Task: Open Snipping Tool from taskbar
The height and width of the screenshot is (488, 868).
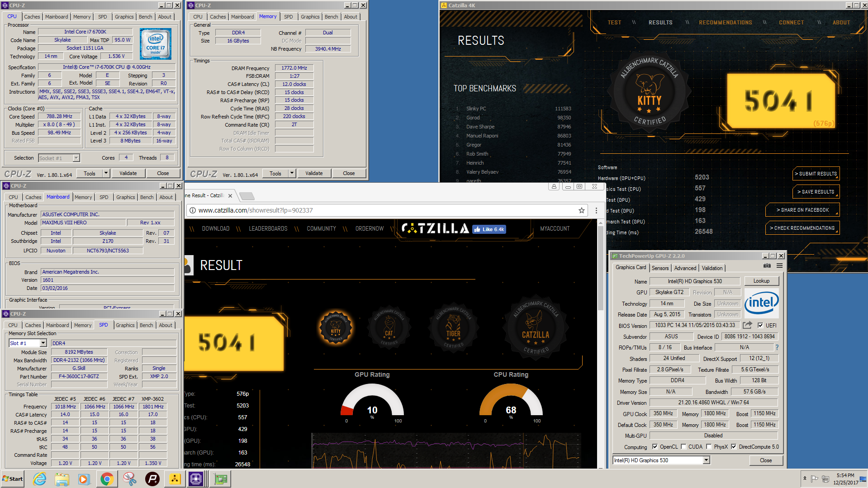Action: pyautogui.click(x=129, y=479)
